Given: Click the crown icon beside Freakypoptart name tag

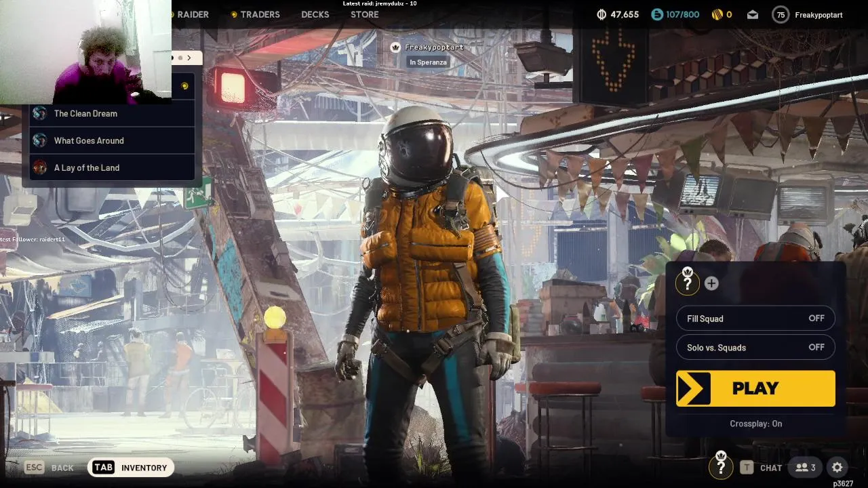Looking at the screenshot, I should tap(395, 47).
